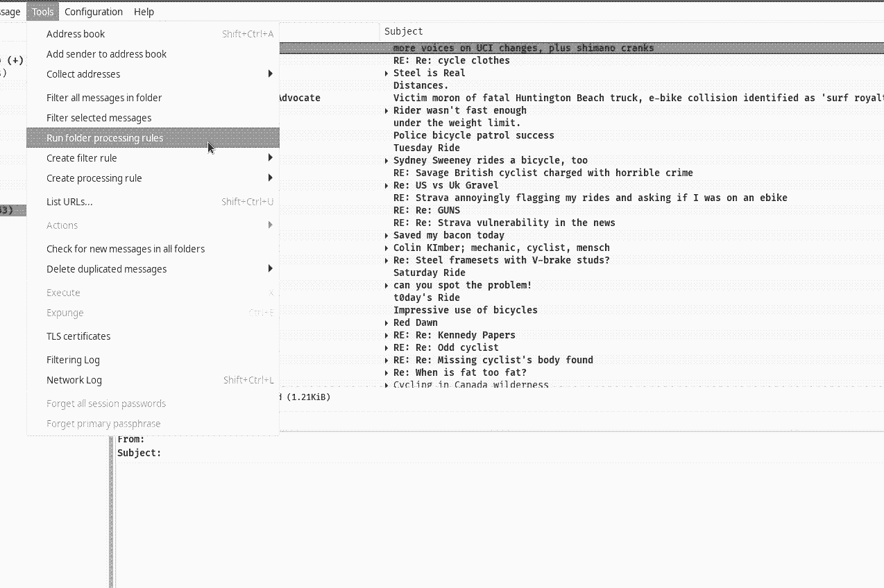Open the Help menu
Image resolution: width=884 pixels, height=588 pixels.
144,12
